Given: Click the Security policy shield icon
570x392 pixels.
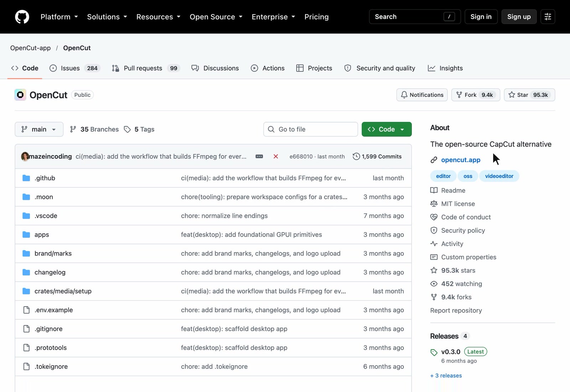Looking at the screenshot, I should pyautogui.click(x=434, y=230).
